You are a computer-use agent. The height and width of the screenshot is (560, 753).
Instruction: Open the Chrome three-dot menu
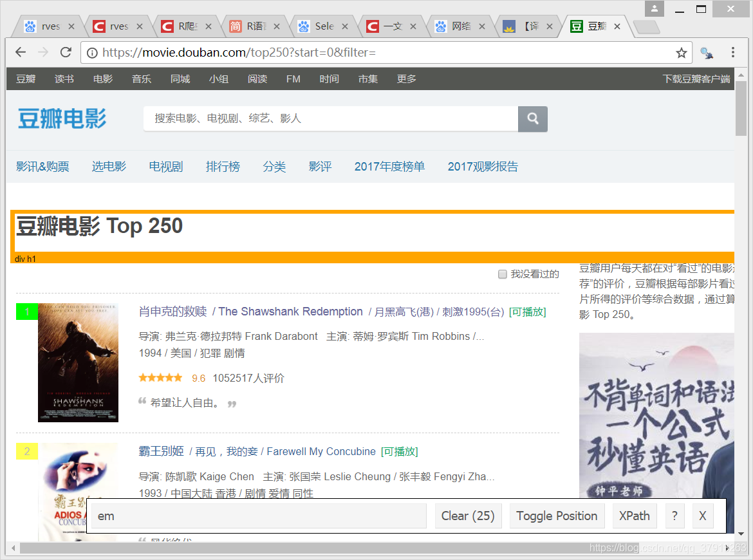(733, 52)
